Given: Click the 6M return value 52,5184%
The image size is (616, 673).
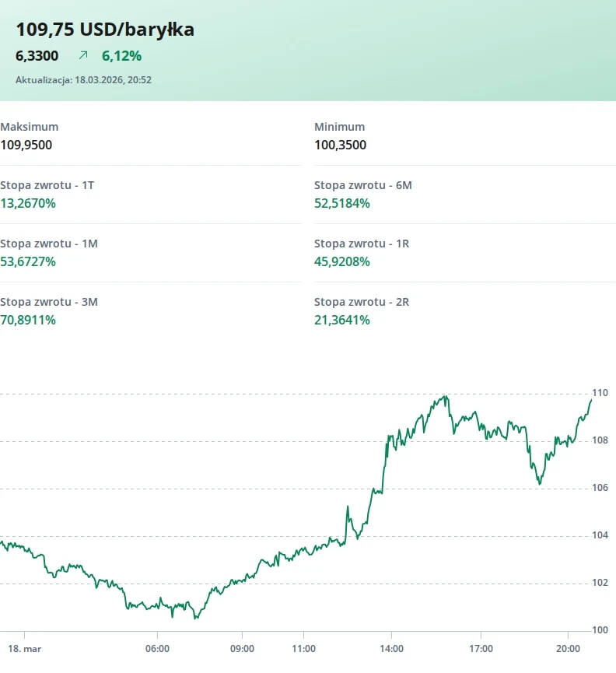Looking at the screenshot, I should coord(342,203).
